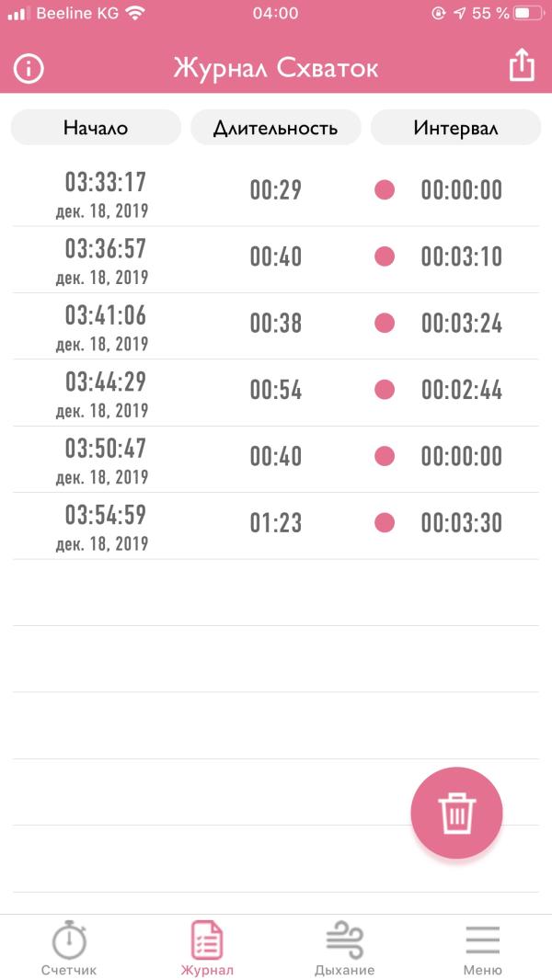Tap pink dot in 03:36:57 row

[385, 256]
